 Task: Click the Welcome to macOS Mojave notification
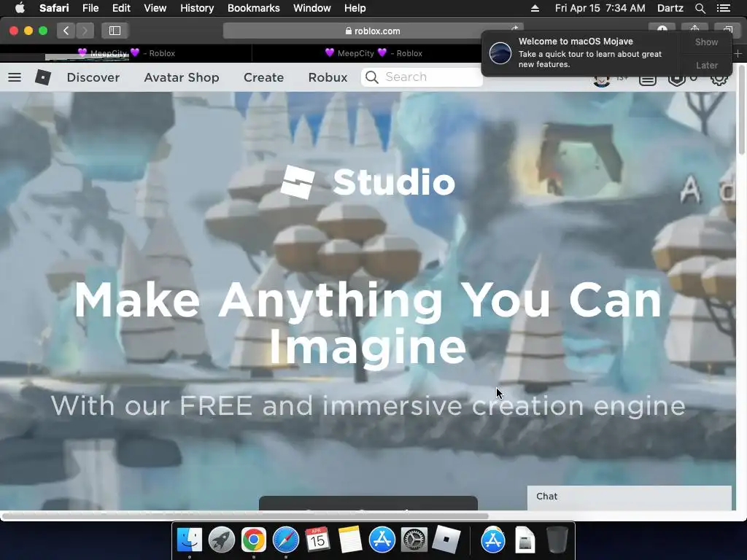coord(581,52)
